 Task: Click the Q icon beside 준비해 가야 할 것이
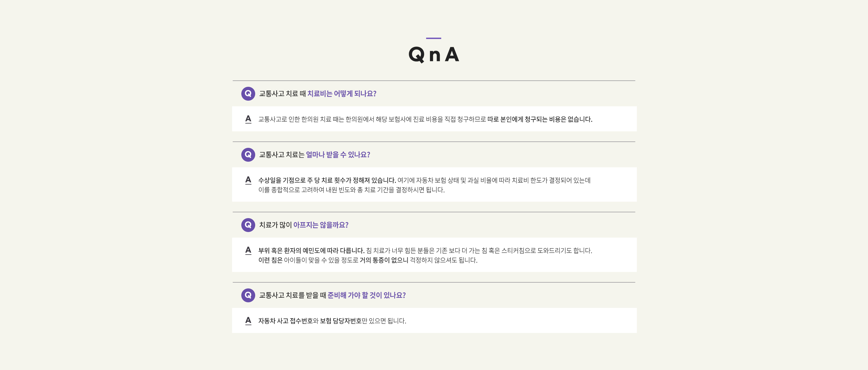tap(248, 295)
